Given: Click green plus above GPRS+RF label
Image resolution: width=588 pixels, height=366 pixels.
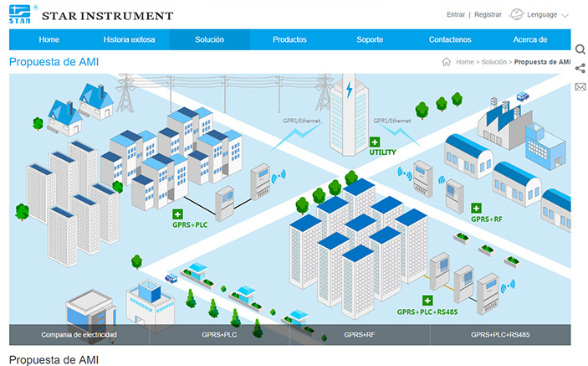Looking at the screenshot, I should click(476, 209).
